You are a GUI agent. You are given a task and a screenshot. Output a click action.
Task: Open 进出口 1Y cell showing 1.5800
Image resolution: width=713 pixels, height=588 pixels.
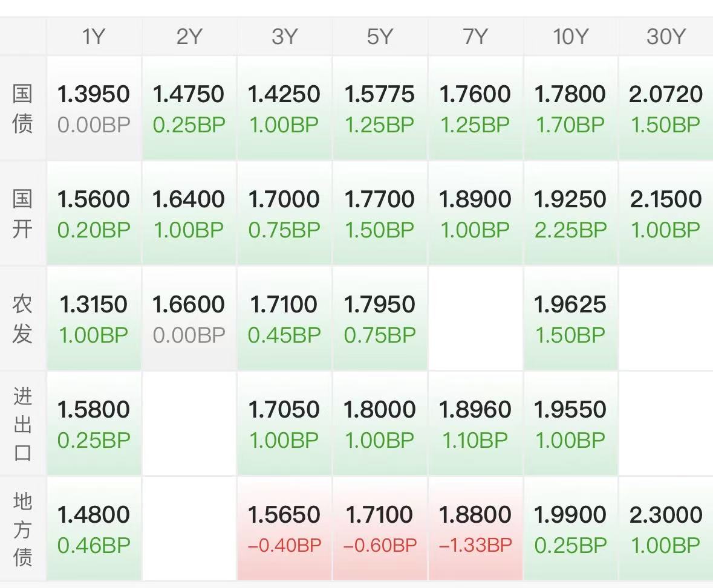[x=94, y=424]
